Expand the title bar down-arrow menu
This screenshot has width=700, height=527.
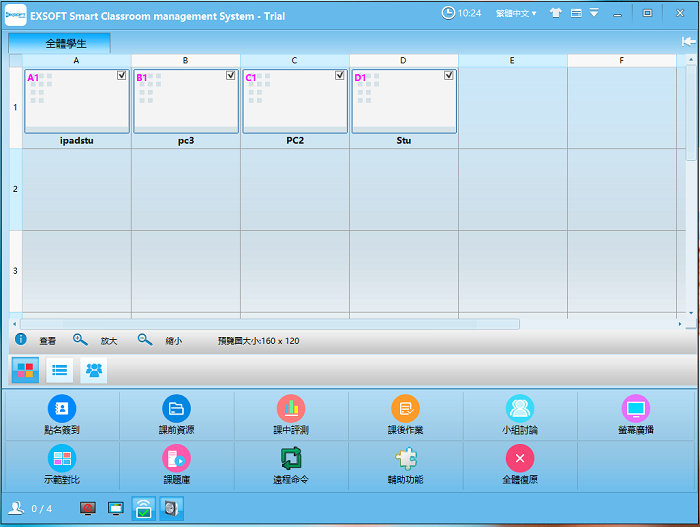594,13
